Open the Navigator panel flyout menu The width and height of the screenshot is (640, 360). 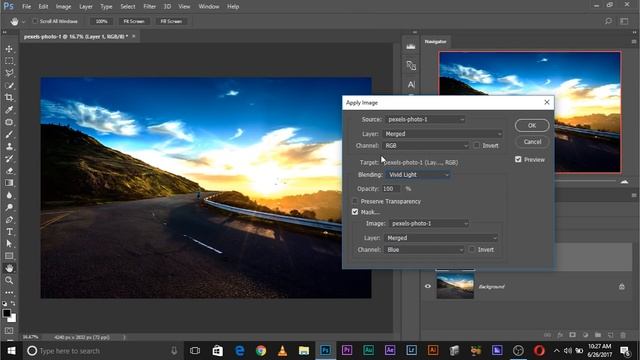tap(634, 42)
